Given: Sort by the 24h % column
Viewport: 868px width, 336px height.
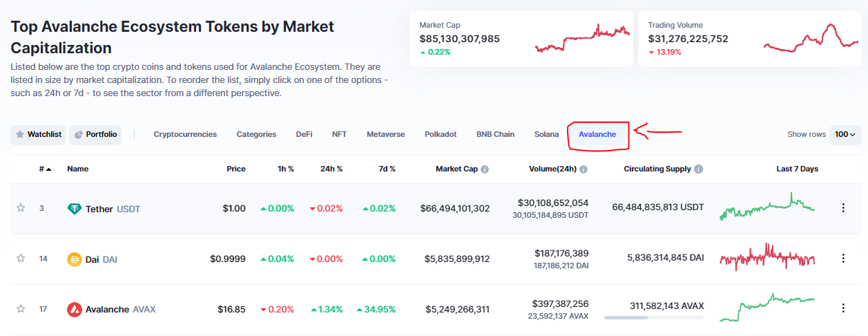Looking at the screenshot, I should (x=331, y=169).
